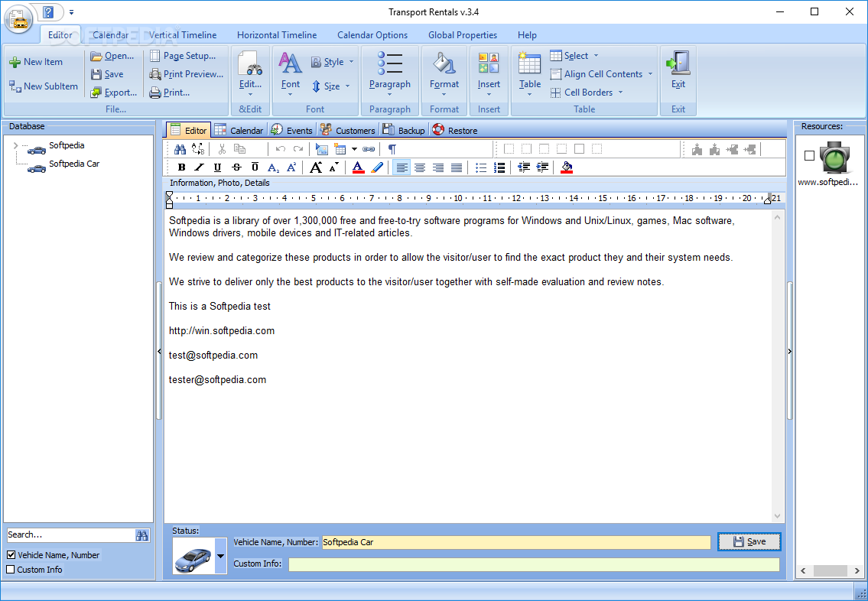Viewport: 868px width, 601px height.
Task: Open the Global Properties ribbon tab
Action: [463, 35]
